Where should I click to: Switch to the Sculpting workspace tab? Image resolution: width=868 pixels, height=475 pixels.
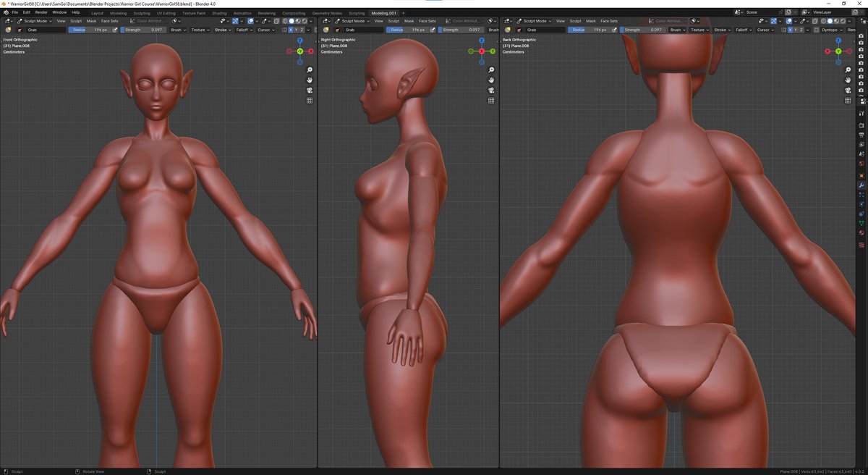pyautogui.click(x=142, y=13)
